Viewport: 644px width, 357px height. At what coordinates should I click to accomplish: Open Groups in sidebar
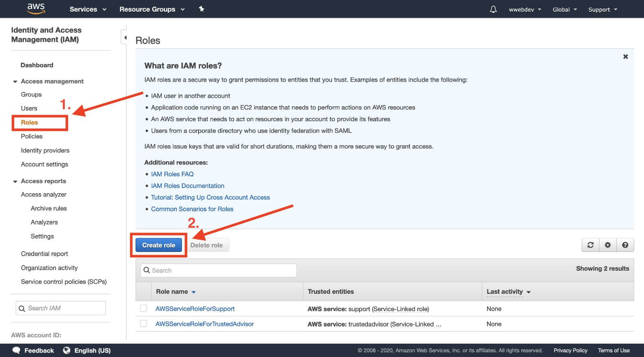(x=31, y=95)
